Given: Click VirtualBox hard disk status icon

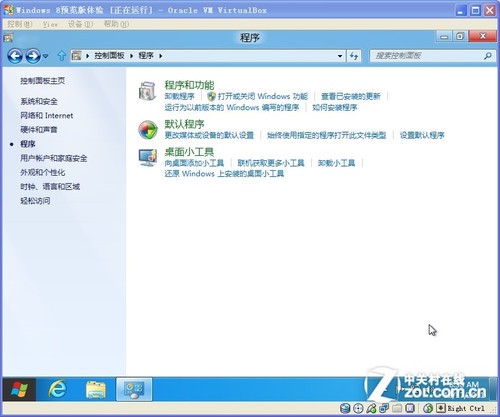Looking at the screenshot, I should [x=345, y=408].
